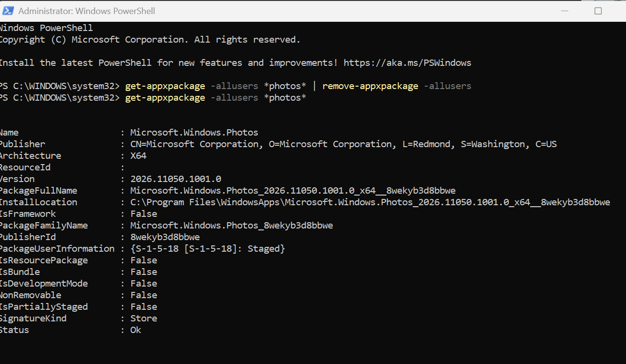The width and height of the screenshot is (626, 364).
Task: Click the NonRemovable property label
Action: click(31, 295)
